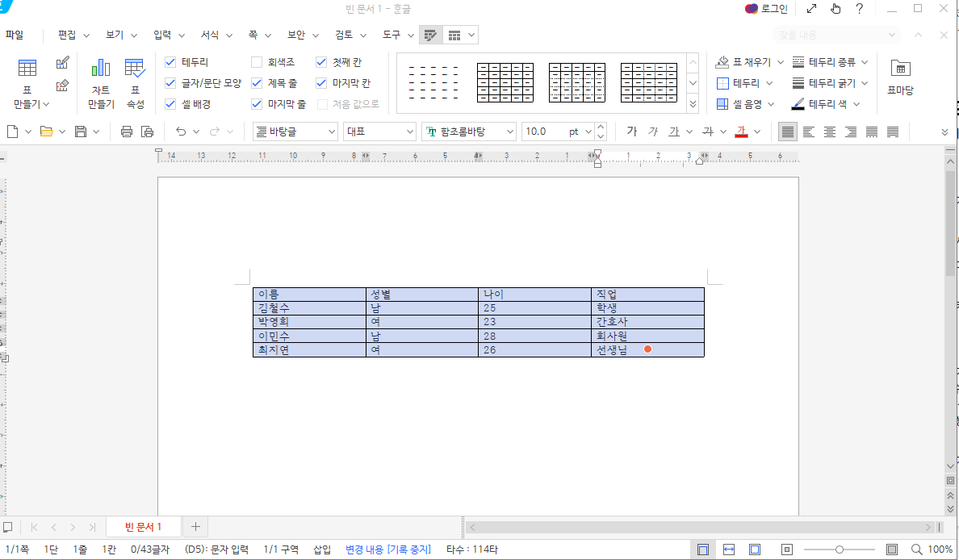
Task: Print the document with the printer icon
Action: [x=127, y=132]
